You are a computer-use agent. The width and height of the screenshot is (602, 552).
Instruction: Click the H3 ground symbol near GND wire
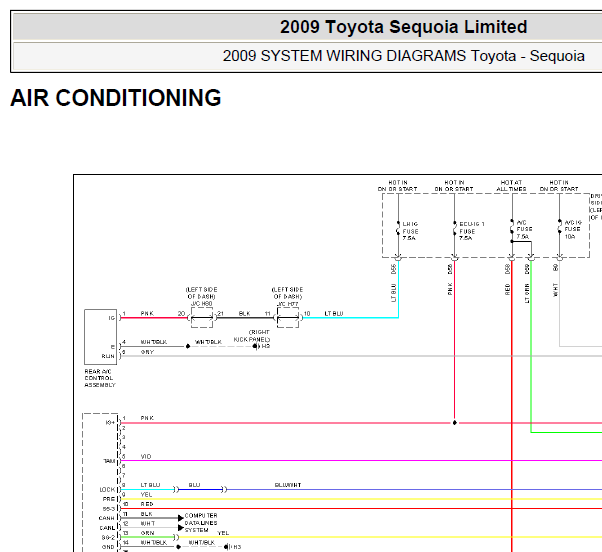click(x=227, y=547)
